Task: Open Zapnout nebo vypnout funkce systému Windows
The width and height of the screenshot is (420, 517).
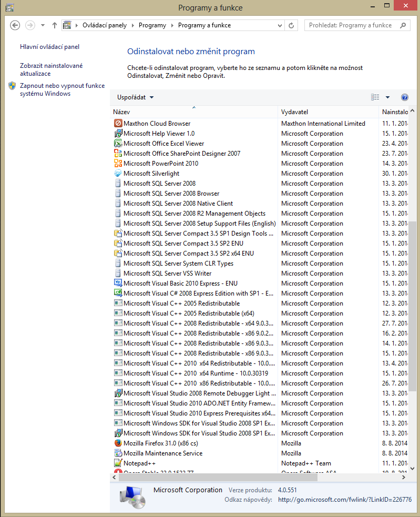Action: [x=62, y=89]
